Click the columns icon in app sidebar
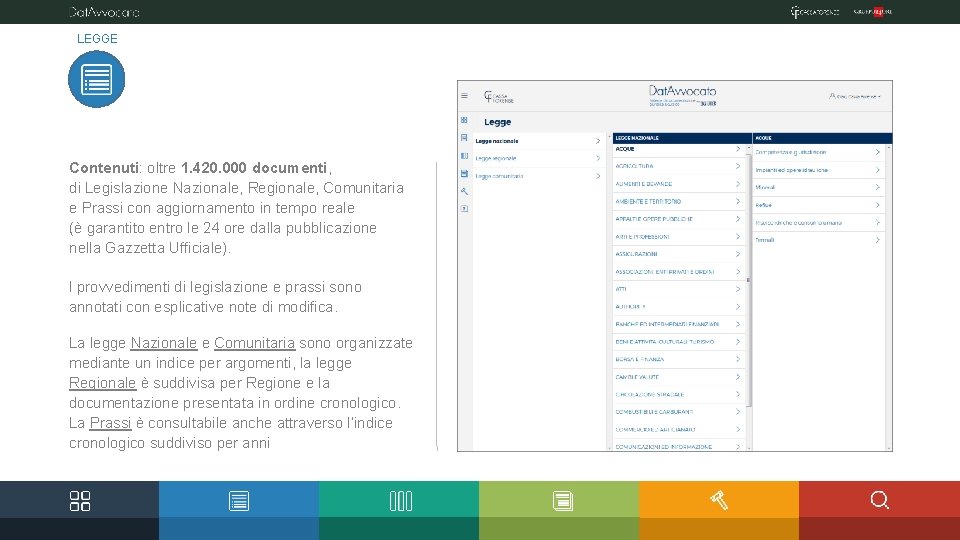This screenshot has width=960, height=540. (464, 156)
